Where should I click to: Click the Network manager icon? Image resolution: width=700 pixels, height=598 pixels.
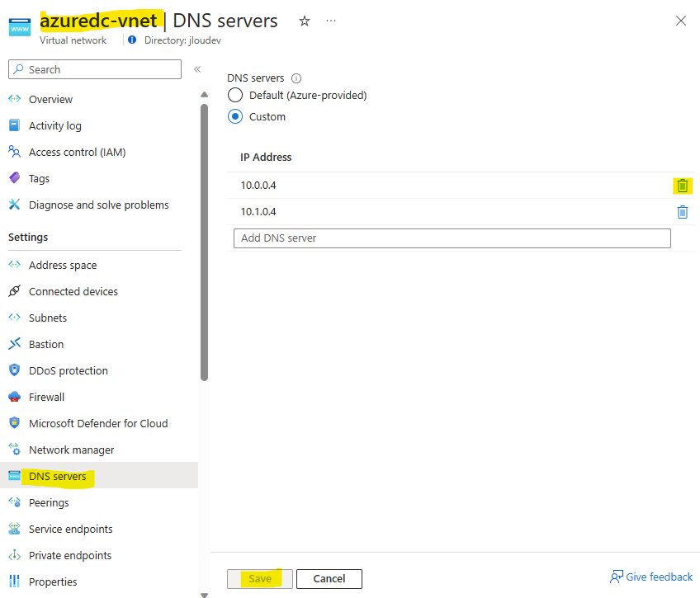click(x=14, y=449)
